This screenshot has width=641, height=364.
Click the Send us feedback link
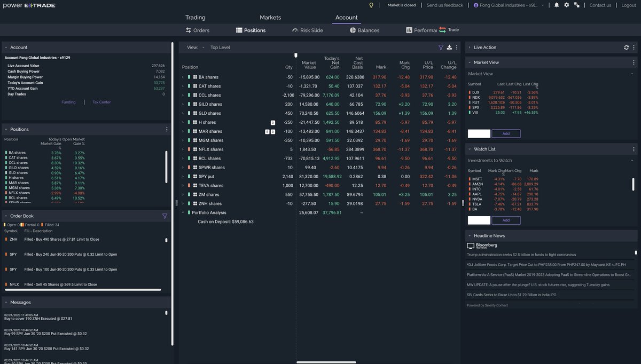pos(445,5)
